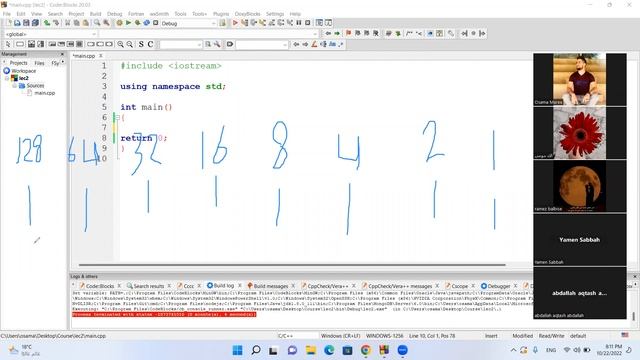Click the select pointer tool icon
Screen dimensions: 640x360
(8, 44)
